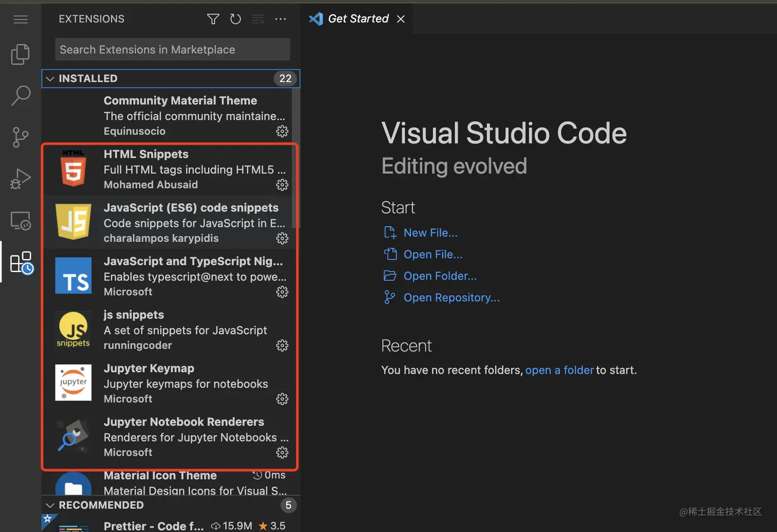The height and width of the screenshot is (532, 777).
Task: Refresh the extensions list
Action: 235,20
